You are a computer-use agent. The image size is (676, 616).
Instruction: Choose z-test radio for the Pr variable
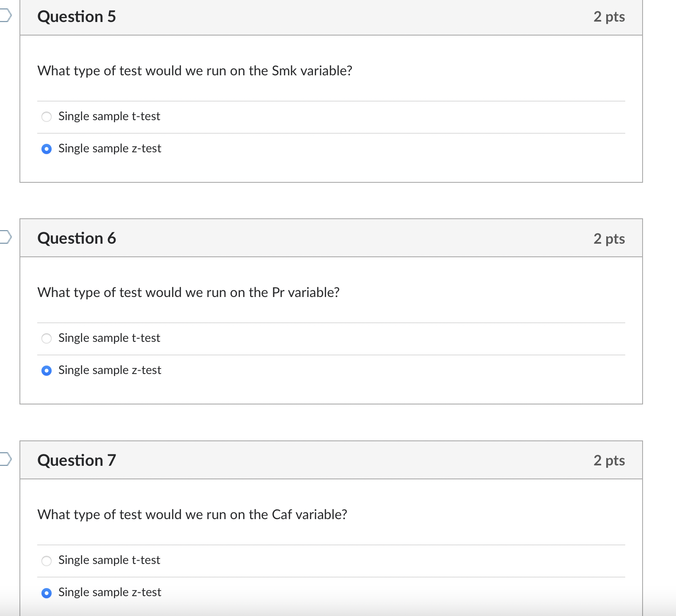click(x=47, y=371)
